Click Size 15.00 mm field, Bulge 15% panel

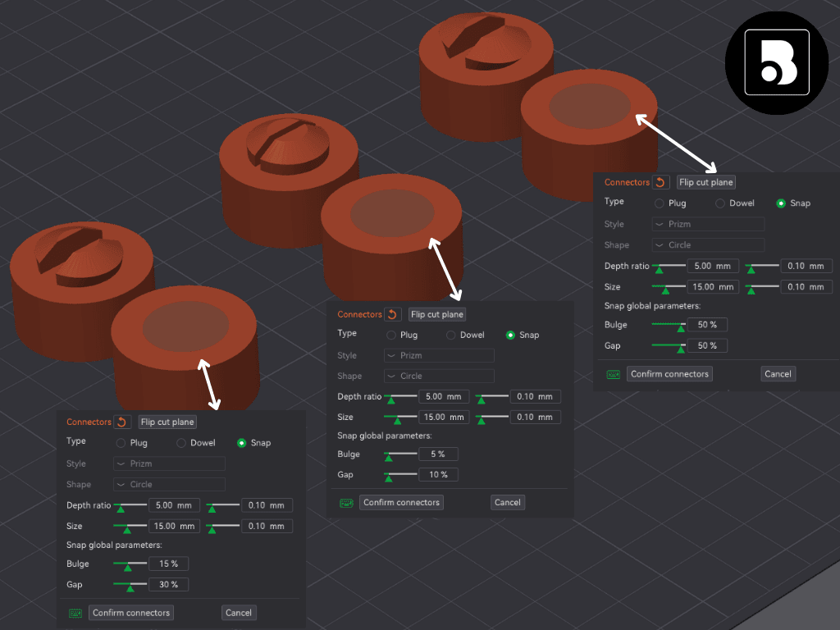coord(174,526)
